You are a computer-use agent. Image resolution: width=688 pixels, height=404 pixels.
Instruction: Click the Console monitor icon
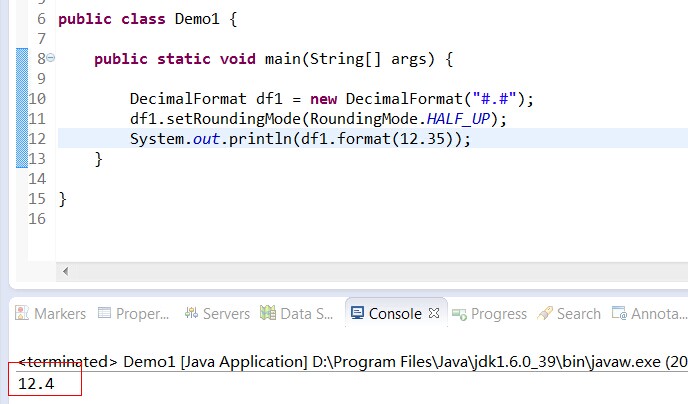pos(358,313)
